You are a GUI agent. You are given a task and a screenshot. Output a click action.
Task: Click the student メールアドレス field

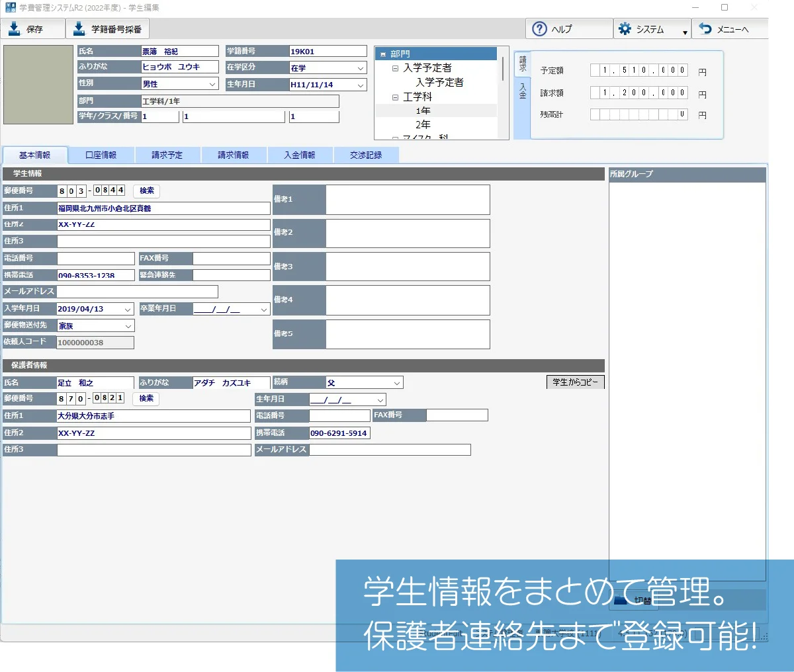coord(138,292)
